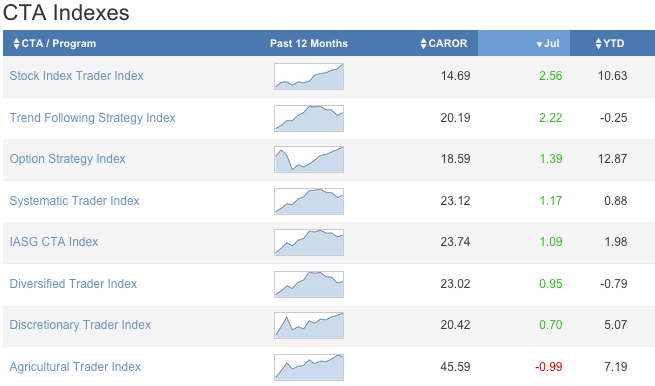Select the CAROR value 23.02
The height and width of the screenshot is (386, 655).
tap(455, 284)
